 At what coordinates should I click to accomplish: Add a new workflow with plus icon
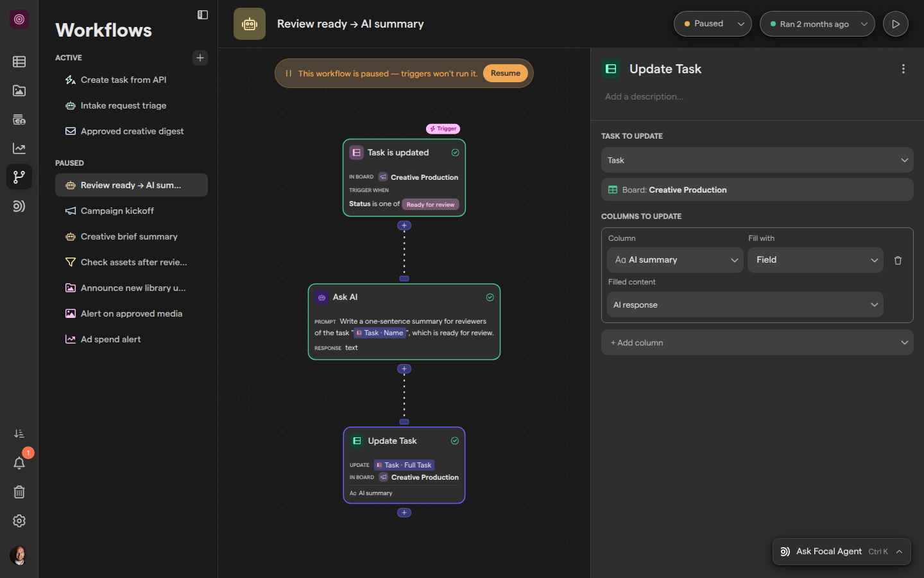click(x=200, y=58)
